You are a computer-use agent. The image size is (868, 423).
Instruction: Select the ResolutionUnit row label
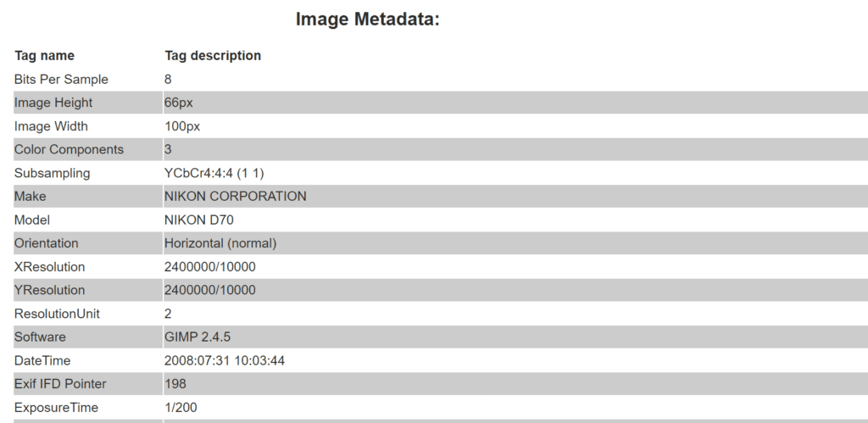tap(57, 314)
